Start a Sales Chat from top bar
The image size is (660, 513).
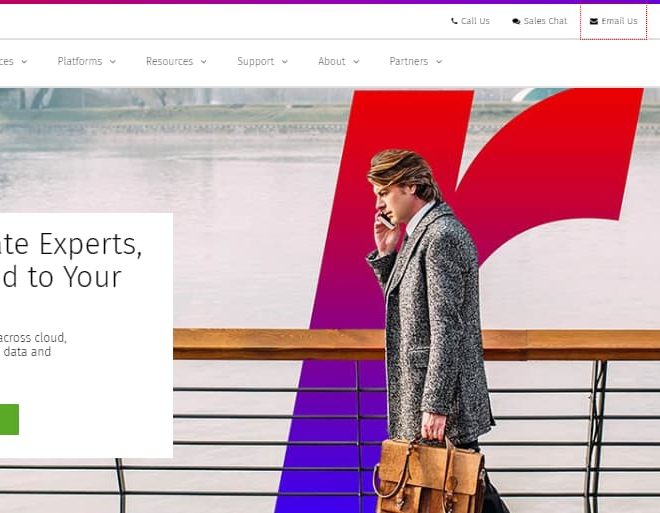click(x=540, y=21)
